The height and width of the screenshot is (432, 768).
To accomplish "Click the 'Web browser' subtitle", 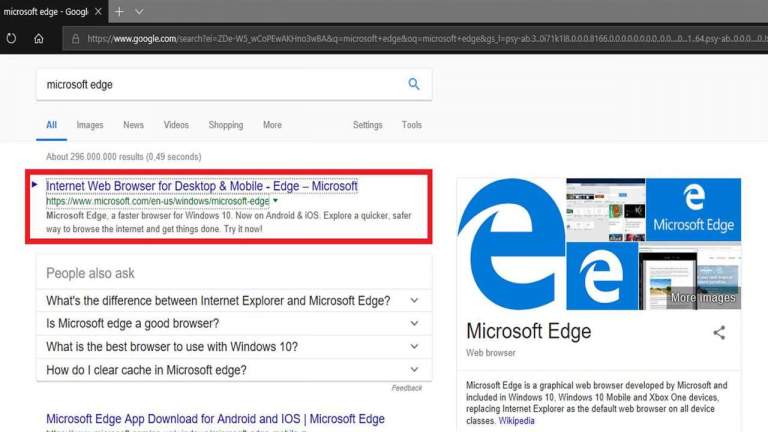I will pyautogui.click(x=490, y=353).
